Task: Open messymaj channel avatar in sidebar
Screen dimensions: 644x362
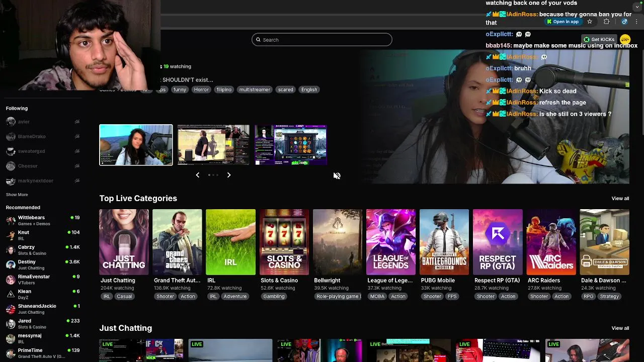Action: [11, 338]
